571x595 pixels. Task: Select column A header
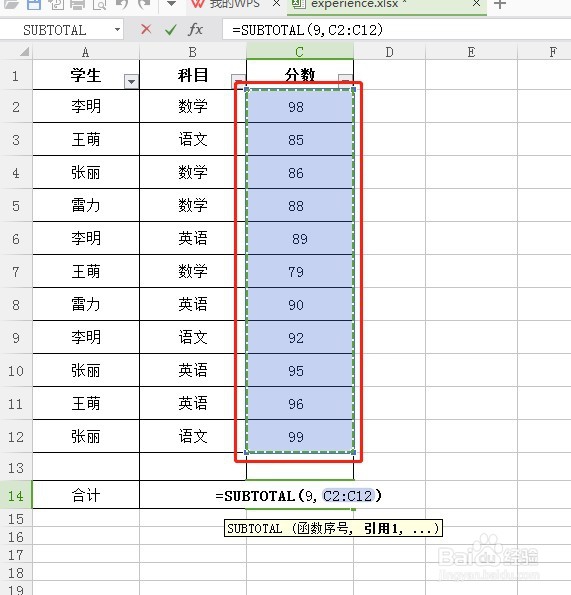coord(86,52)
